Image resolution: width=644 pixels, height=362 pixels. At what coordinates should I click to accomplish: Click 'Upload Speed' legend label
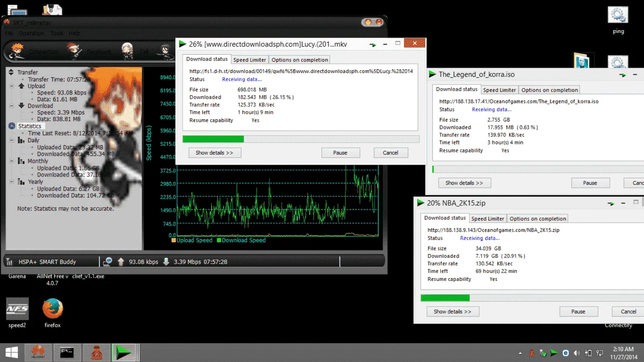click(x=194, y=240)
